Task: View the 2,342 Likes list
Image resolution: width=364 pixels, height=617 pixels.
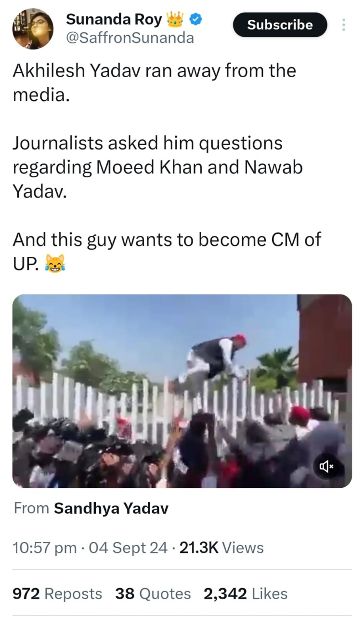Action: coord(246,594)
